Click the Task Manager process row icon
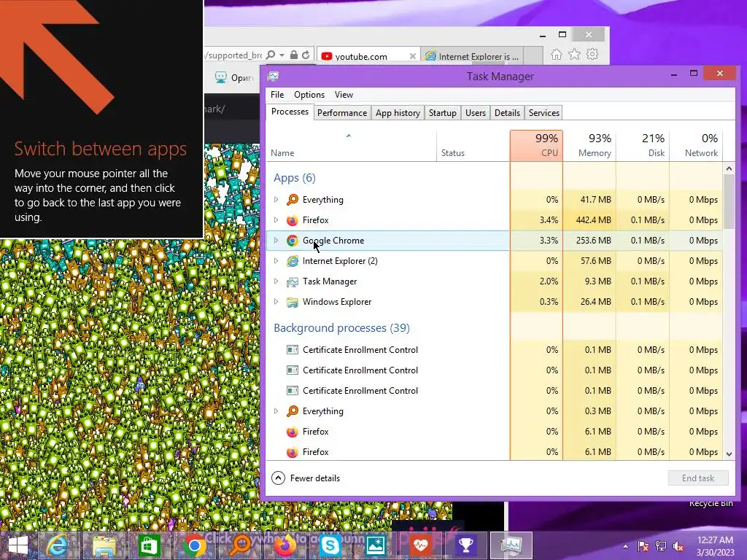 [293, 281]
